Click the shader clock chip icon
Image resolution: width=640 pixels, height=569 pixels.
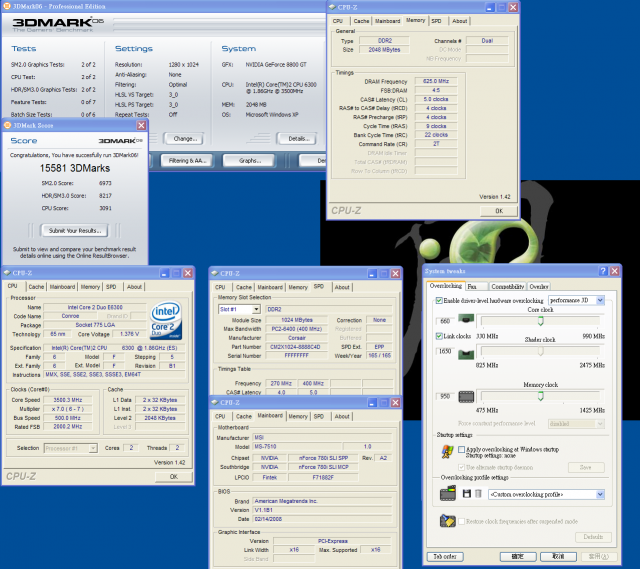click(x=466, y=354)
